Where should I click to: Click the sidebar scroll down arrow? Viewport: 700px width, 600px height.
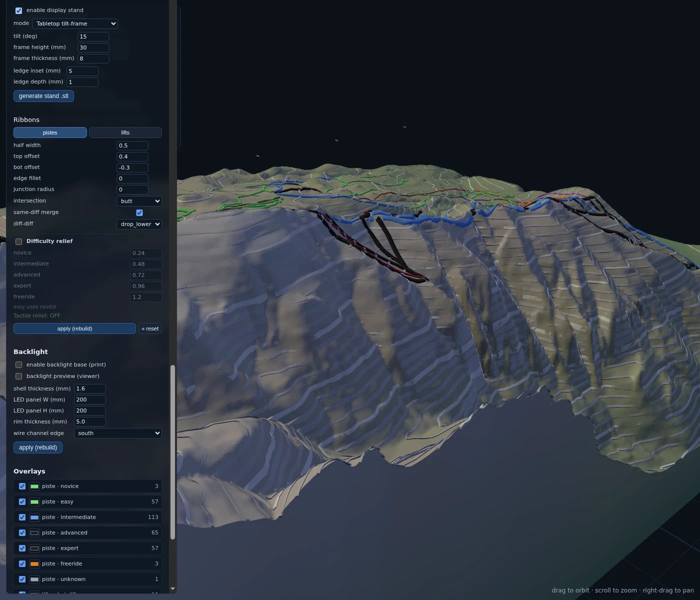(x=173, y=589)
